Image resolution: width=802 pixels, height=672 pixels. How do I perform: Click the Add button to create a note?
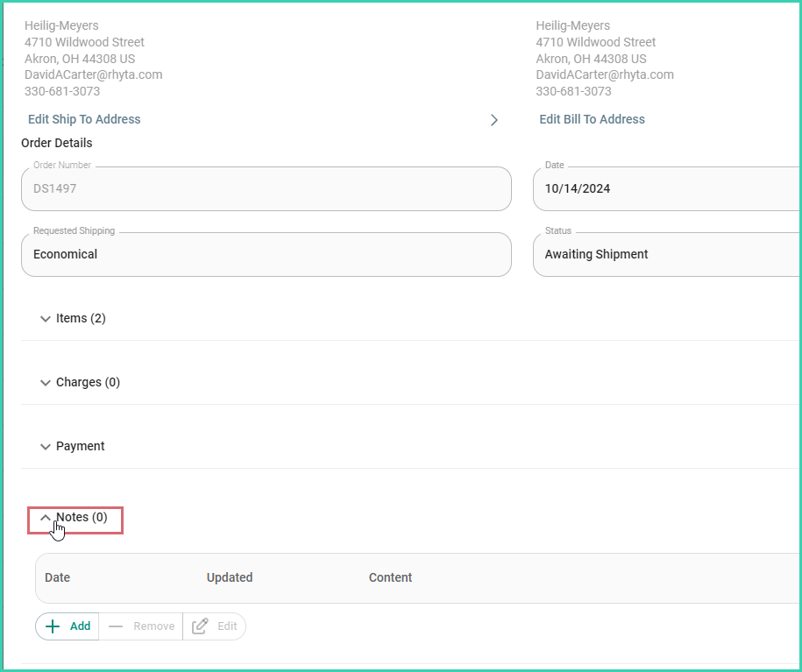tap(66, 626)
